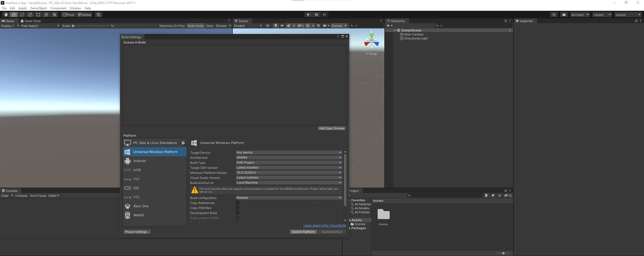The height and width of the screenshot is (256, 644).
Task: Toggle 2D mode in Scene view
Action: 268,26
